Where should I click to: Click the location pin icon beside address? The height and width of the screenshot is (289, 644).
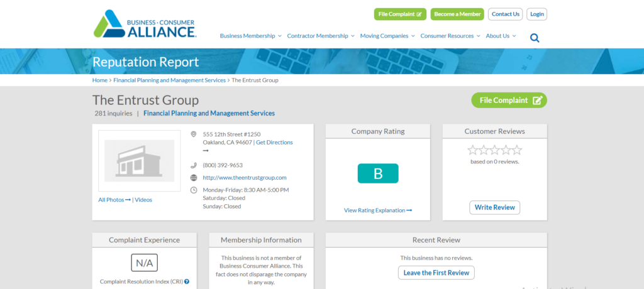[x=194, y=134]
